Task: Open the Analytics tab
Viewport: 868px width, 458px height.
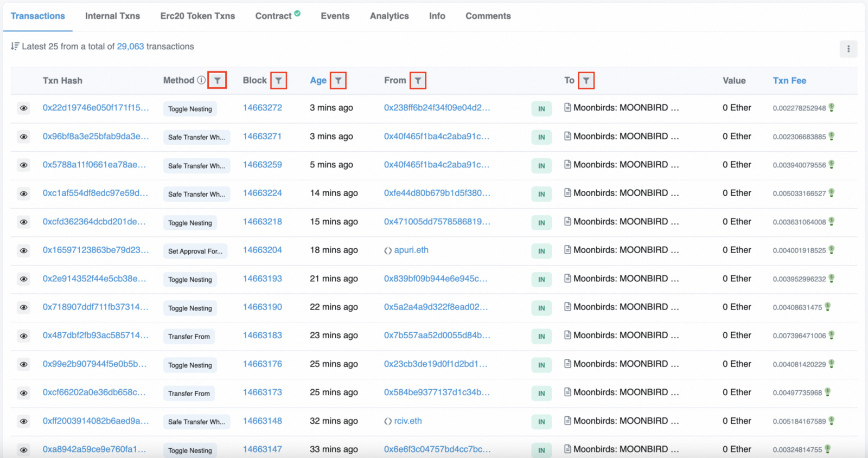Action: point(390,16)
